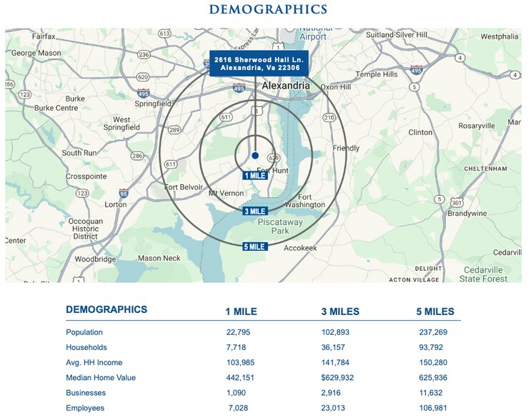Click the route 286 marker near South Run
Screen dimensions: 531x420
point(137,156)
